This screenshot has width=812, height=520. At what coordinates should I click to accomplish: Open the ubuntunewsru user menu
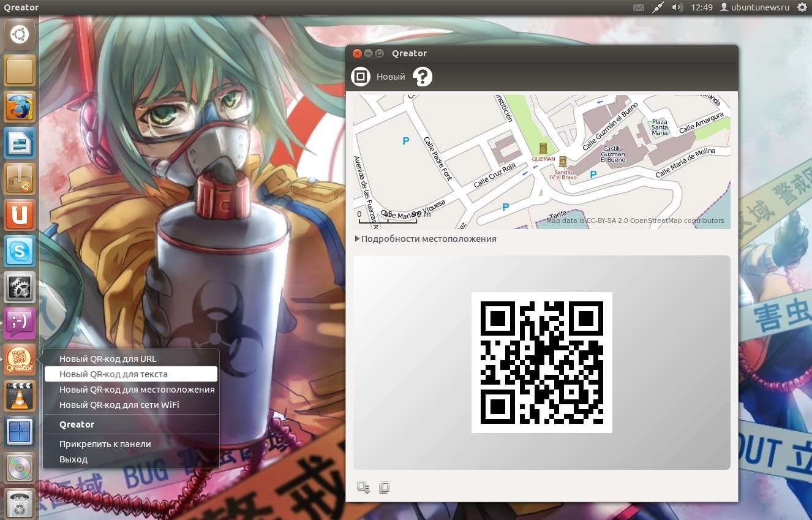coord(755,7)
